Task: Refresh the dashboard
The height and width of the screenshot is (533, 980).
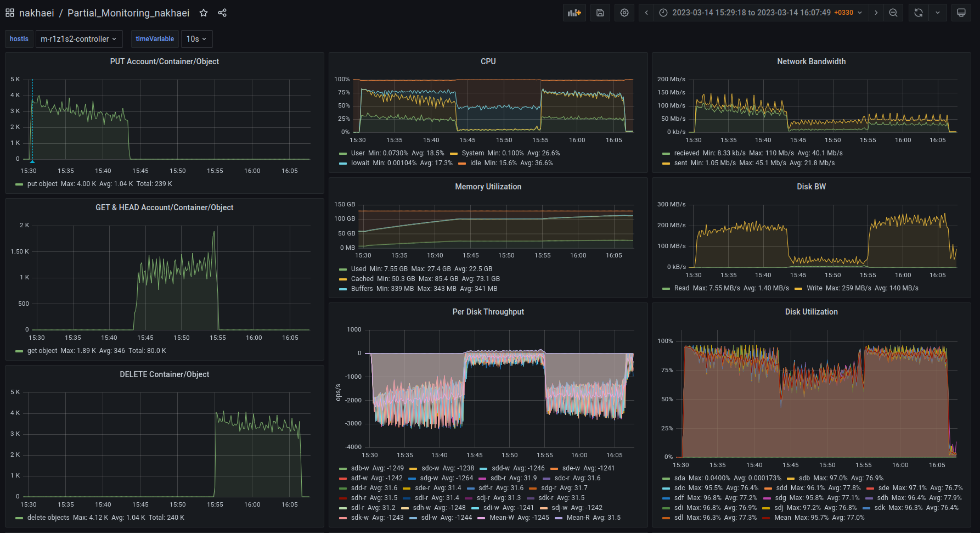Action: pos(919,13)
